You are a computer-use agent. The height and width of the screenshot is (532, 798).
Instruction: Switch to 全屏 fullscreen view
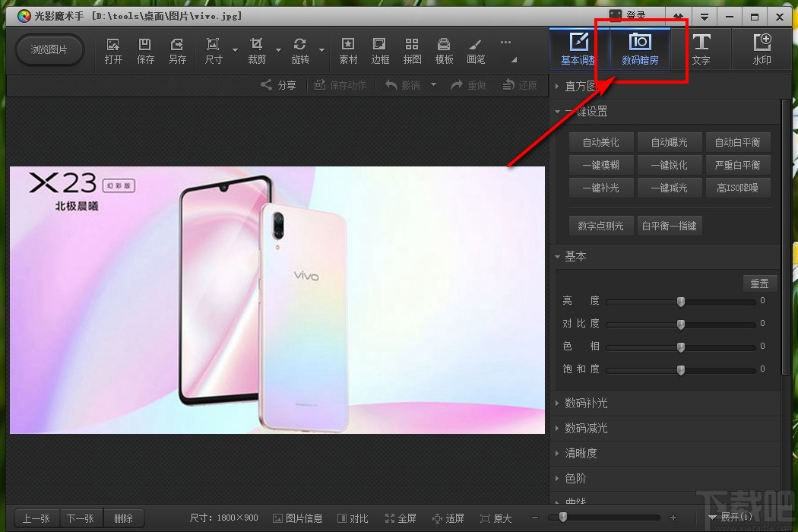[401, 518]
